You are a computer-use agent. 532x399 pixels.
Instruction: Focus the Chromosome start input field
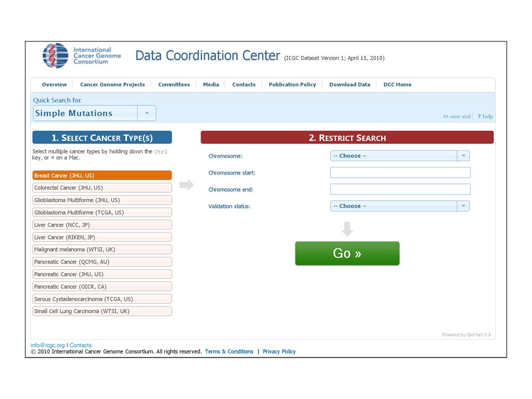click(x=400, y=172)
